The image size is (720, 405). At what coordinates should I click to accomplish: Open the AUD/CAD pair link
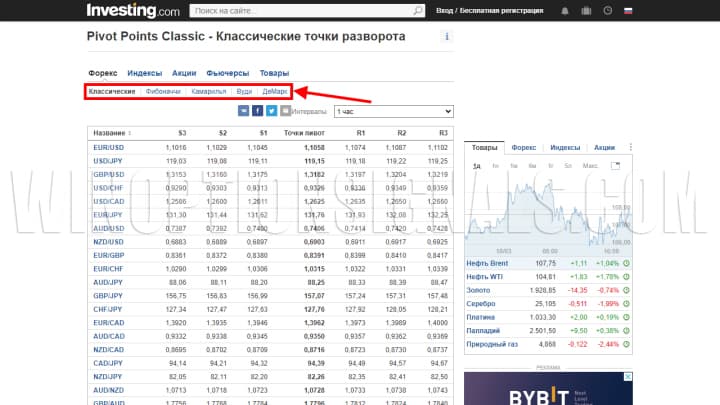tap(109, 336)
